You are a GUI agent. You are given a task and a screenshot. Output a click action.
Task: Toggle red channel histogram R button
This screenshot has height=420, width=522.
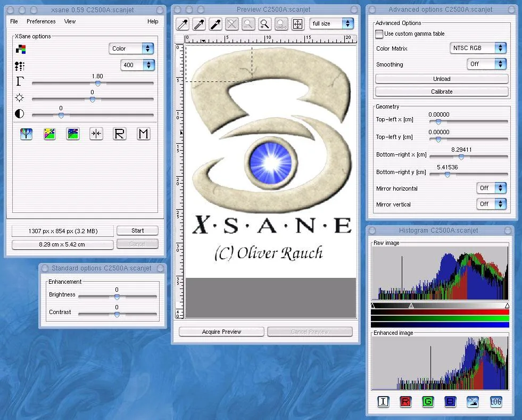[405, 402]
